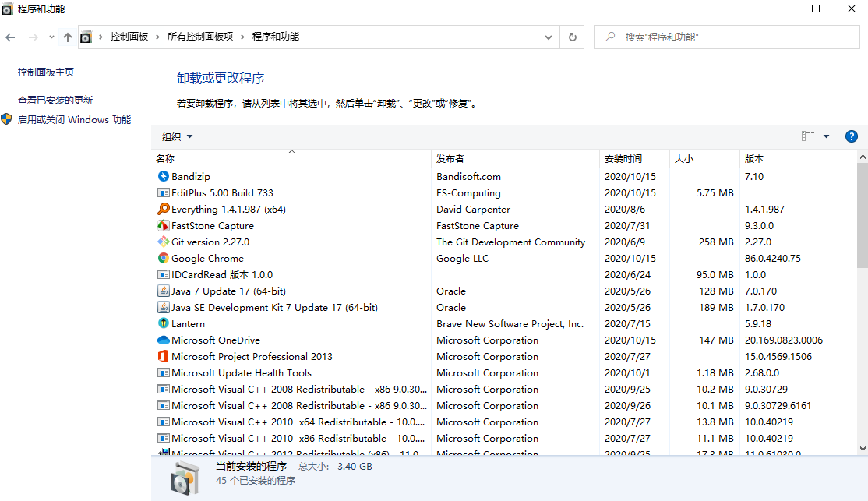Click version 20.169.0823.0006 for OneDrive
Viewport: 868px width, 501px height.
click(783, 340)
